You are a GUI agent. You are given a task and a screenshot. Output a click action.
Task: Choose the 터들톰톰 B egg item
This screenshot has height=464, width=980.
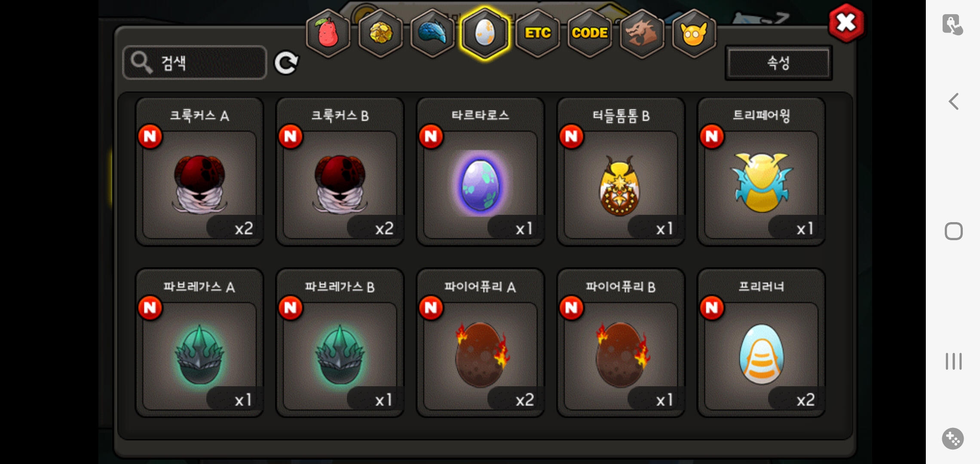(x=621, y=172)
